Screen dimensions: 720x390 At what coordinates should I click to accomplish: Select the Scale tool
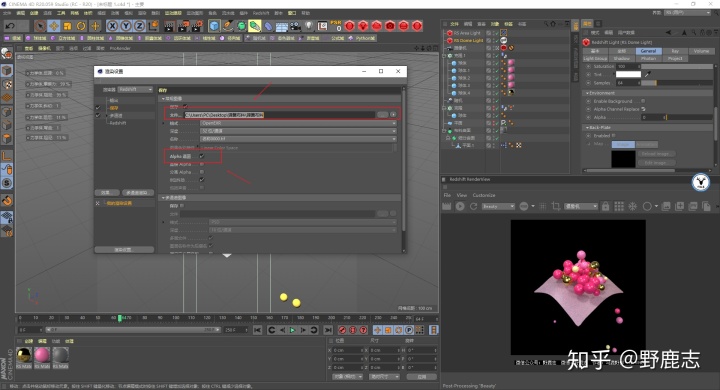point(68,26)
